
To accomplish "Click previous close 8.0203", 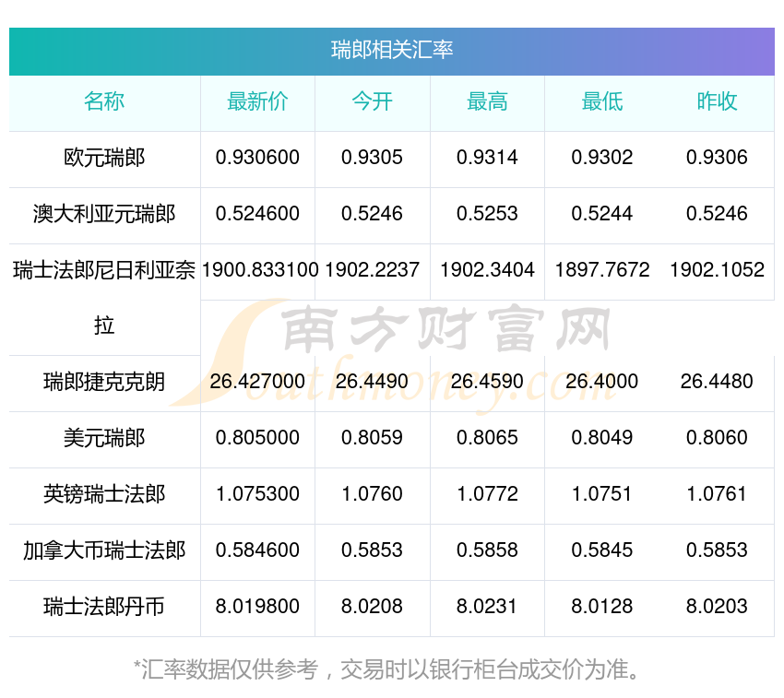I will tap(717, 607).
